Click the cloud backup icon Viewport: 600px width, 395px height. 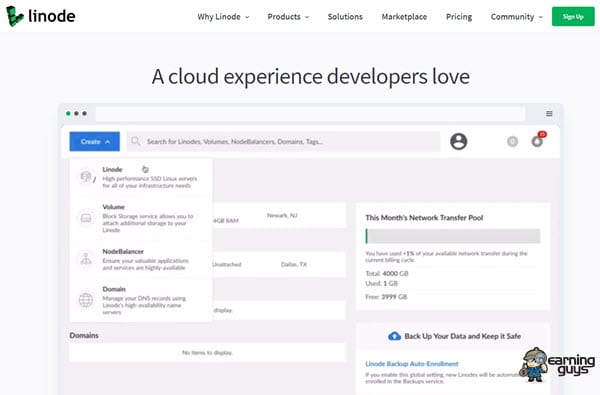[x=394, y=336]
